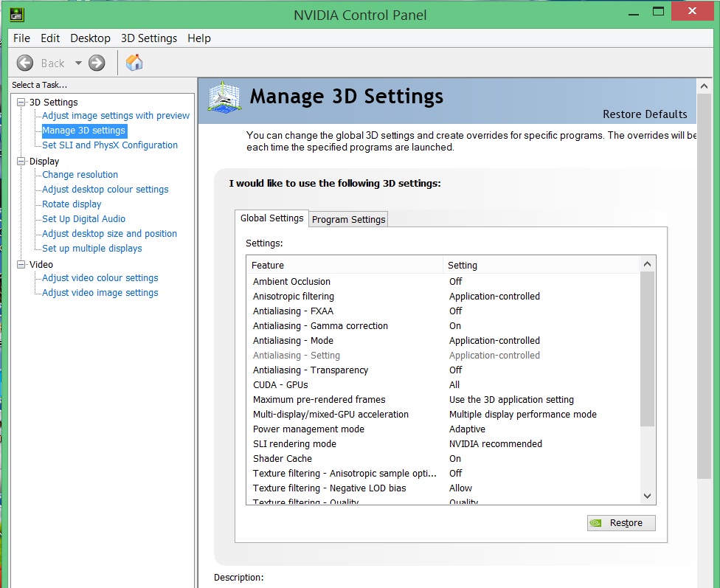Select the Antialiasing - Gamma correction row

tap(443, 325)
